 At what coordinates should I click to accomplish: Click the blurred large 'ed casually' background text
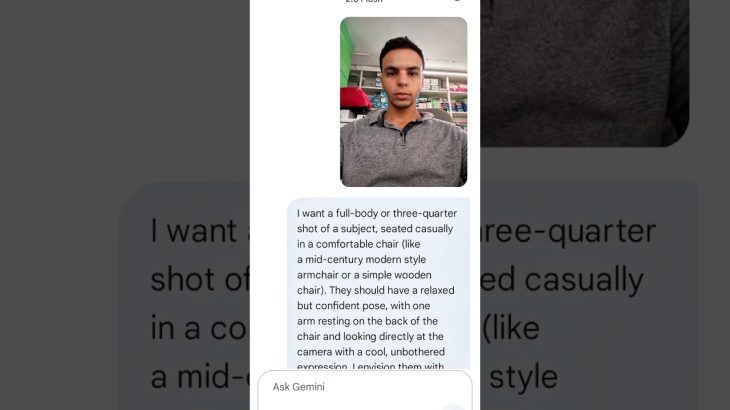click(562, 279)
